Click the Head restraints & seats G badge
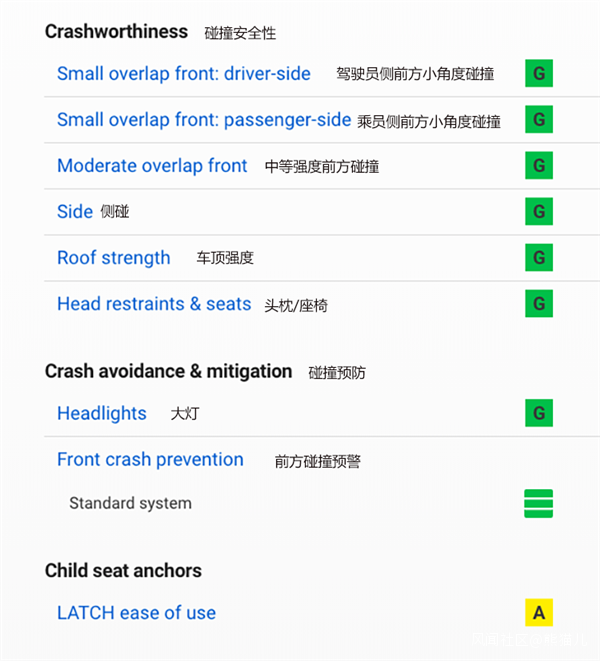This screenshot has height=661, width=600. (539, 303)
